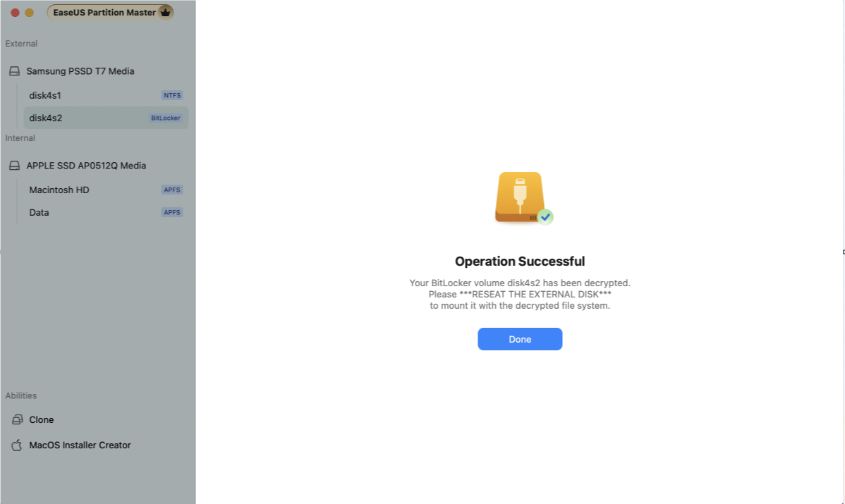Click the External section label
The width and height of the screenshot is (845, 504).
click(22, 44)
